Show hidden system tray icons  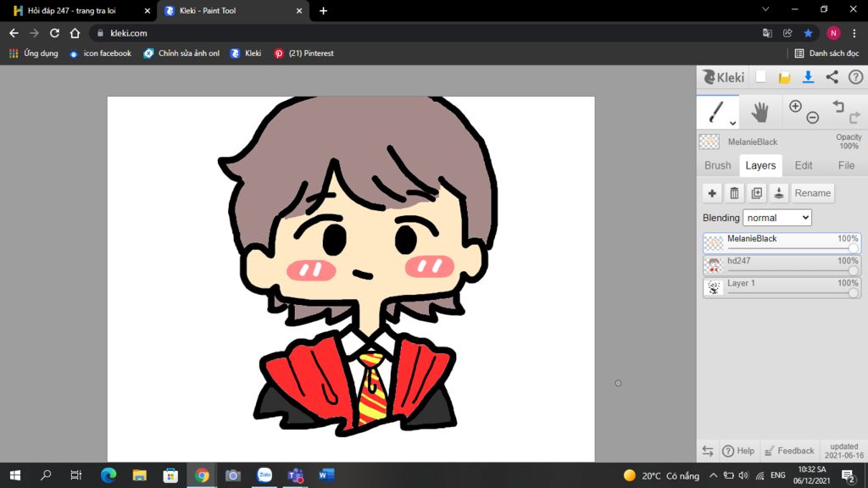tap(713, 475)
